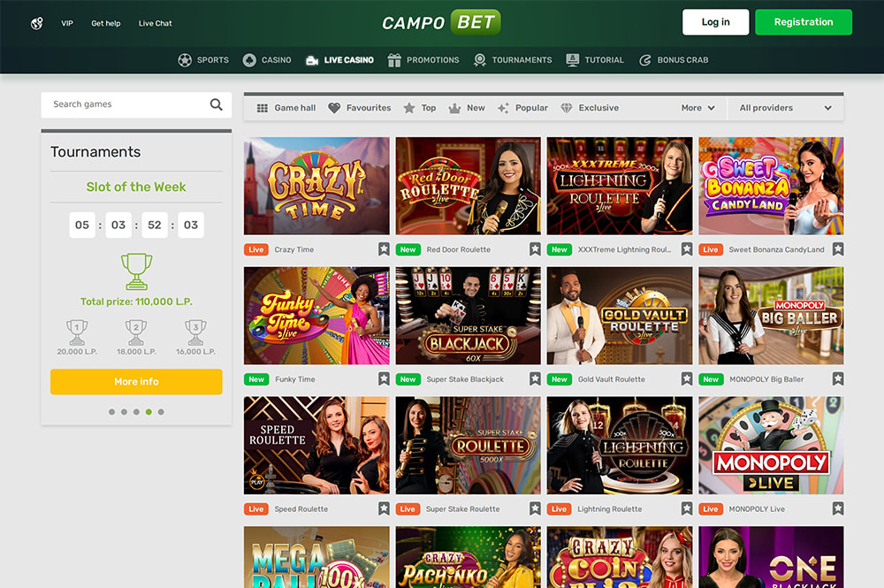Open the Casino menu item
884x588 pixels.
point(267,60)
